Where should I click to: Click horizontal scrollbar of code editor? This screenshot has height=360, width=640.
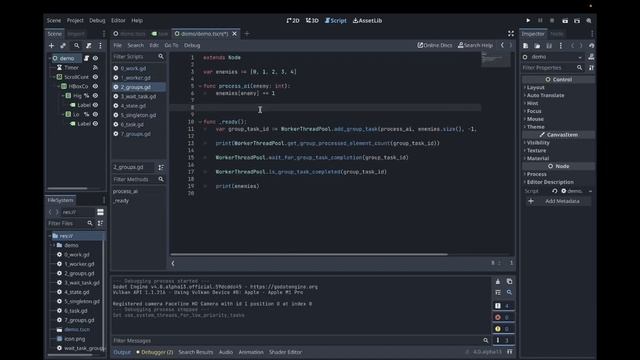[309, 254]
